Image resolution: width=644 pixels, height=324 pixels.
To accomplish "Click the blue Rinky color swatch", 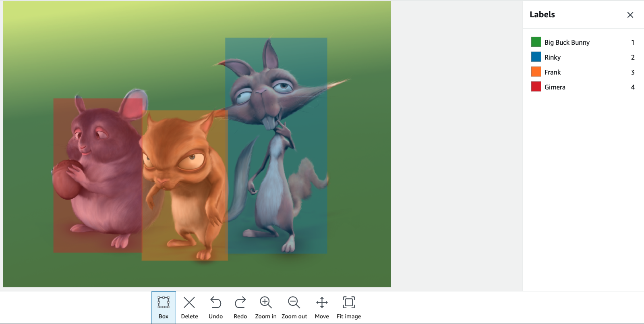I will pos(536,57).
